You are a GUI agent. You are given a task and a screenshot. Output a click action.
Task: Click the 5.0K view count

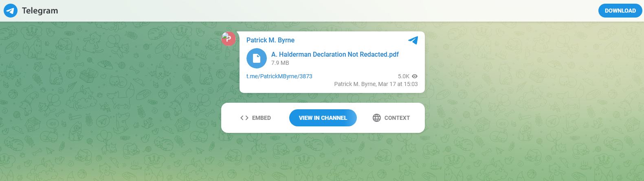pos(403,76)
